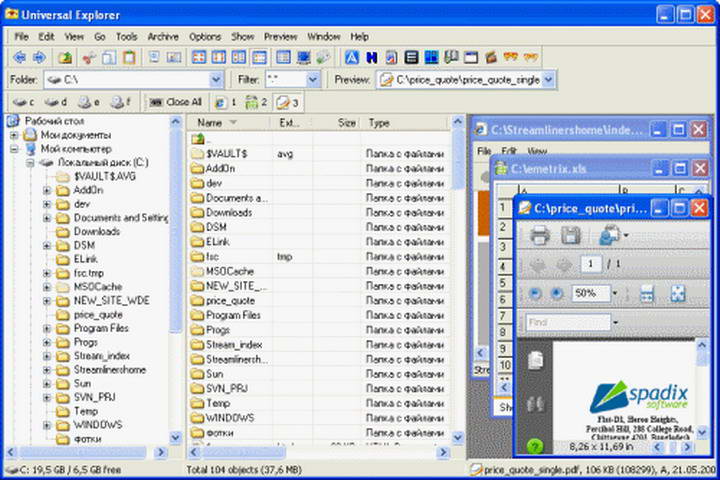Expand the Program Files tree node
This screenshot has height=480, width=720.
[47, 328]
